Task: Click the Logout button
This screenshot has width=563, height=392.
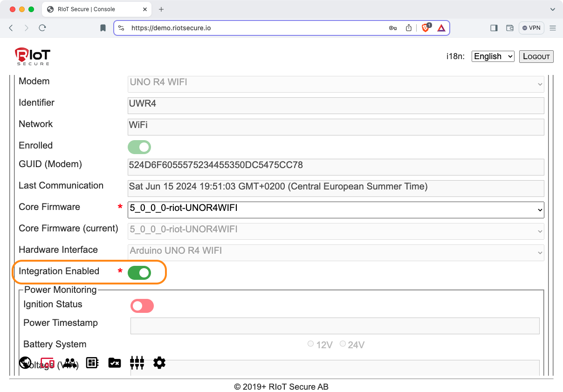Action: (x=536, y=56)
